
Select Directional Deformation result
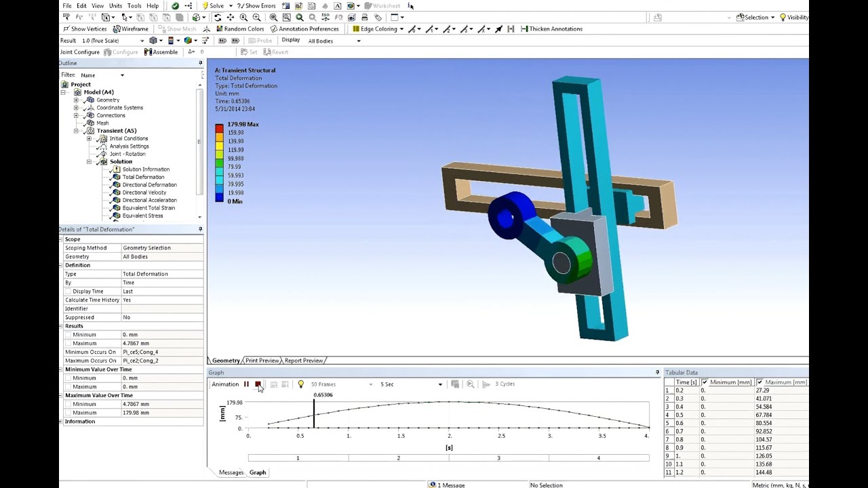(149, 185)
